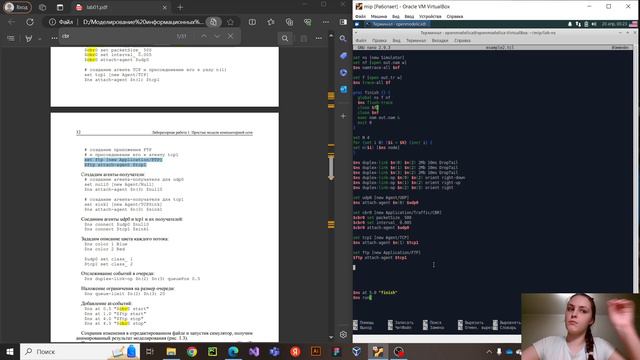Screen dimensions: 640x360
Task: Close the lab01.pdf tab
Action: point(164,7)
